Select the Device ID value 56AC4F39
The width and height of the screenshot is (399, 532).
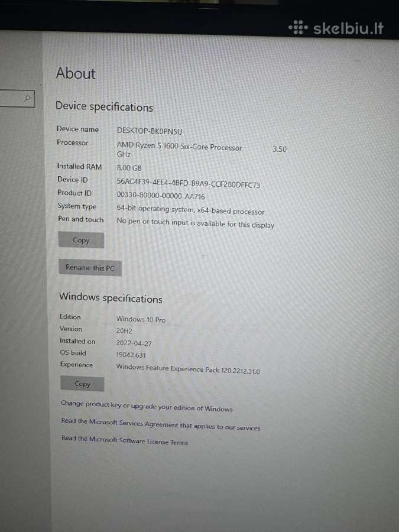(x=189, y=183)
